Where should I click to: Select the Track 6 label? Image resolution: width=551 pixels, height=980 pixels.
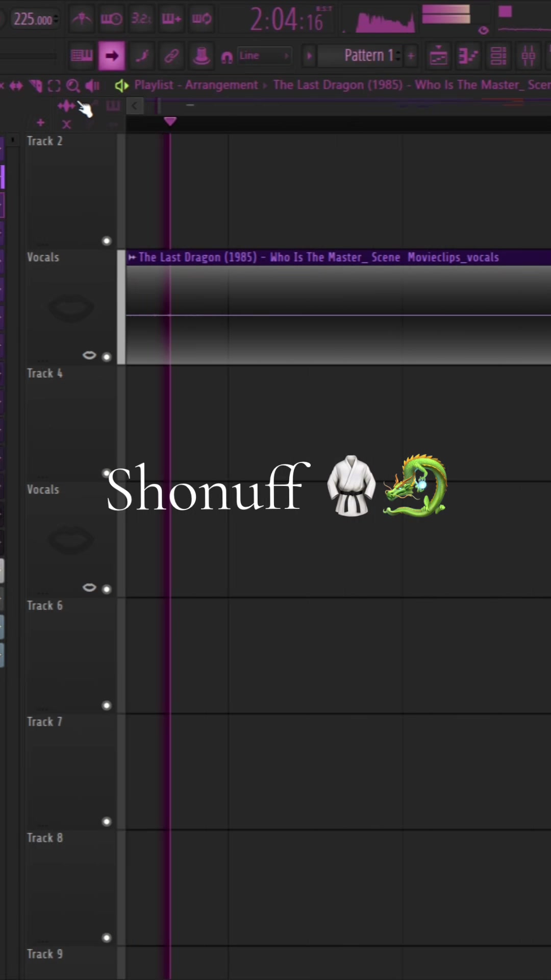pos(45,606)
